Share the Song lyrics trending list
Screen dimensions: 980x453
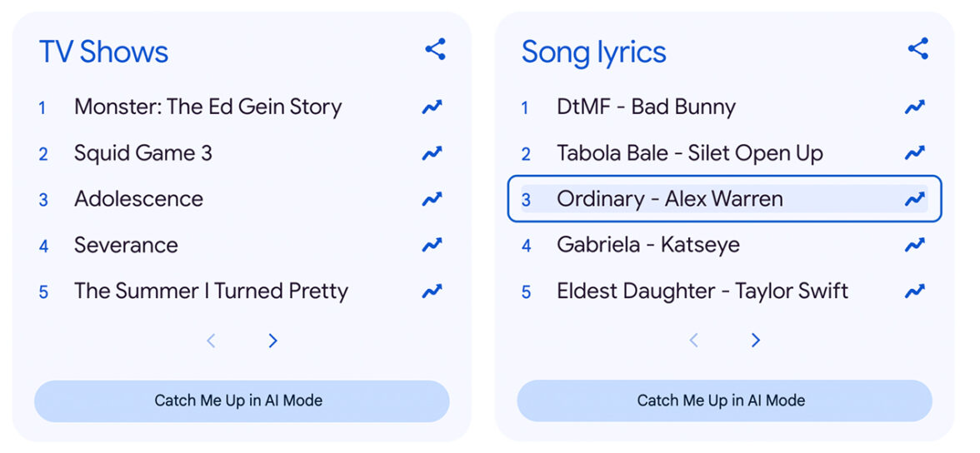(x=917, y=49)
